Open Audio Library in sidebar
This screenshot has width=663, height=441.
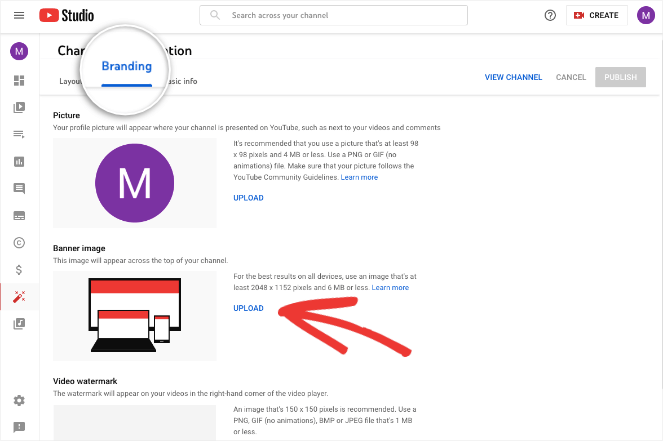pos(18,323)
